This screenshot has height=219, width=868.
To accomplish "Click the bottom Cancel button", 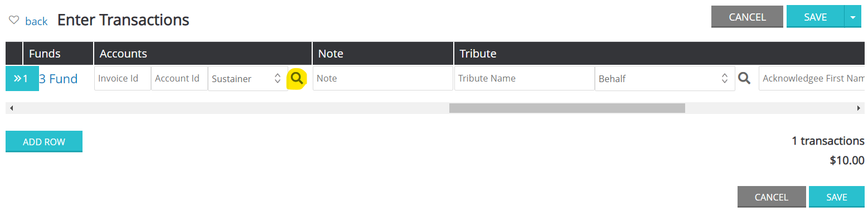I will 772,197.
